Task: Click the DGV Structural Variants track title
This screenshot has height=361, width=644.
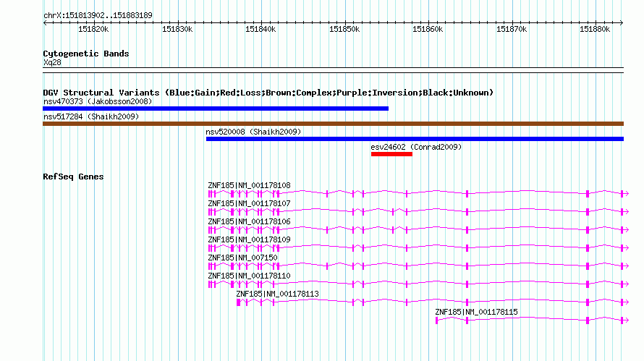Action: (x=268, y=93)
